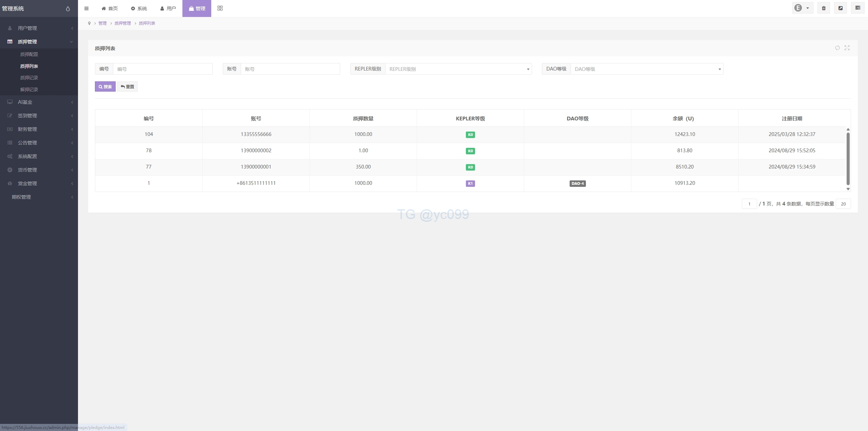Open the DAO等级 dropdown selector

coord(647,69)
